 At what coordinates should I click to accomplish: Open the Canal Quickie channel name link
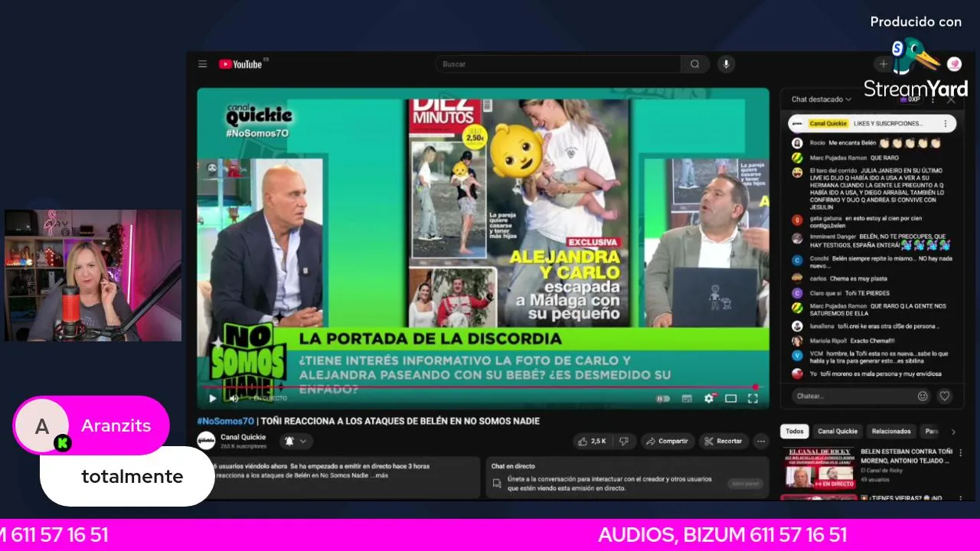click(x=243, y=437)
